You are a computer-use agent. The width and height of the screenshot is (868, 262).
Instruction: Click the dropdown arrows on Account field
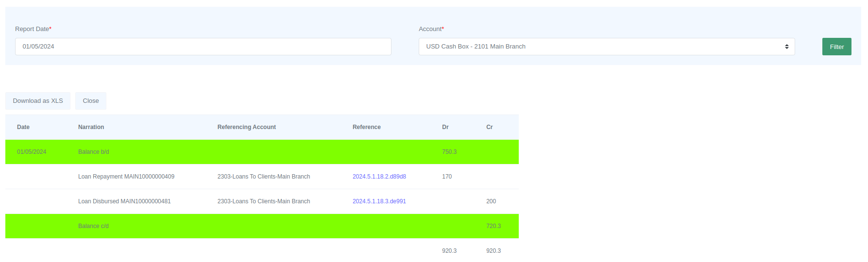(x=786, y=47)
